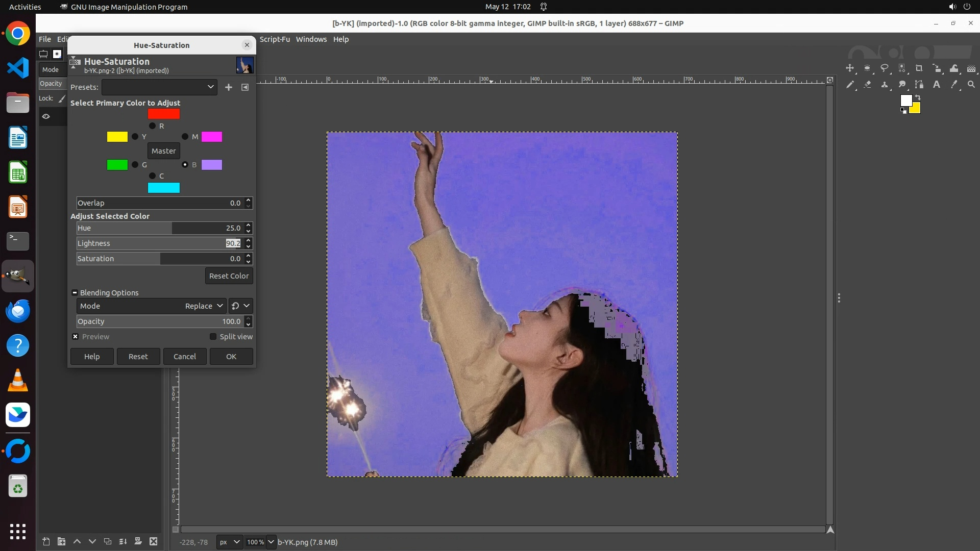Viewport: 980px width, 551px height.
Task: Open the Windows menu
Action: click(311, 39)
